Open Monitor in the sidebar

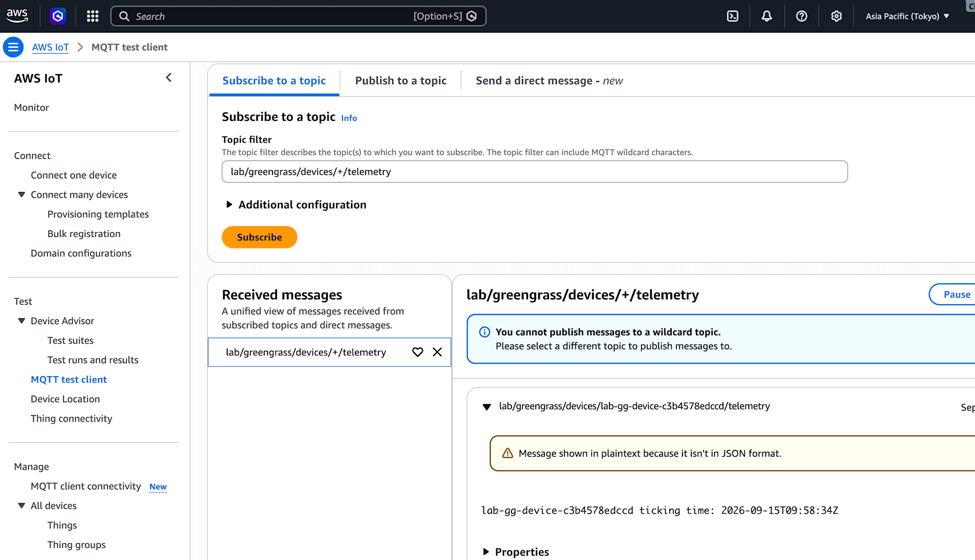[x=32, y=107]
